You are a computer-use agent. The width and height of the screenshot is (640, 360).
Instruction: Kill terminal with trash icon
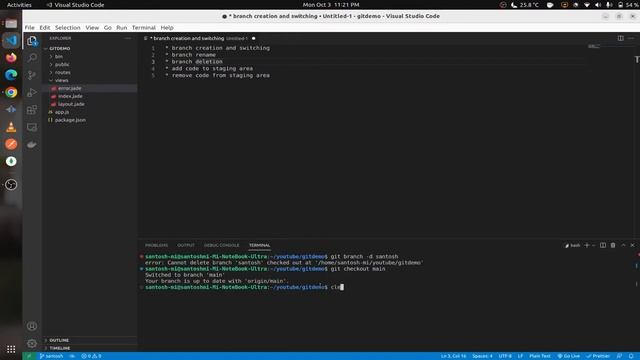(x=613, y=245)
